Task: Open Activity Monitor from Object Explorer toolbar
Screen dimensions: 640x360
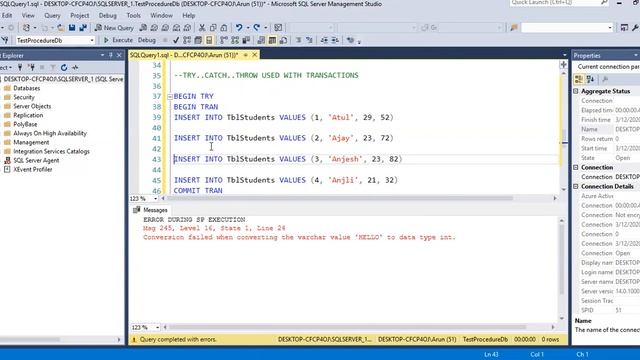Action: 75,67
